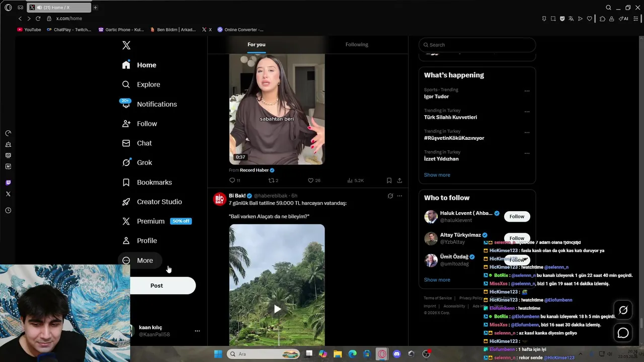Switch to the For you tab
This screenshot has height=362, width=644.
tap(256, 45)
